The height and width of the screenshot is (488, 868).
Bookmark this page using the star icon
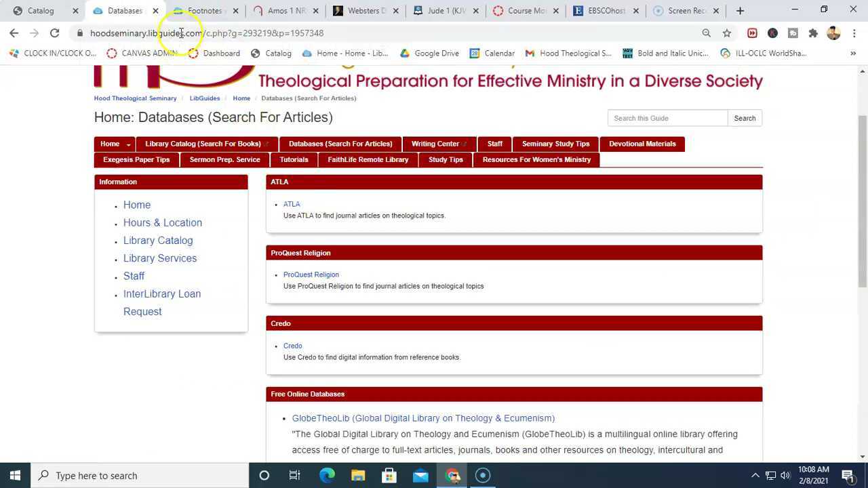726,33
